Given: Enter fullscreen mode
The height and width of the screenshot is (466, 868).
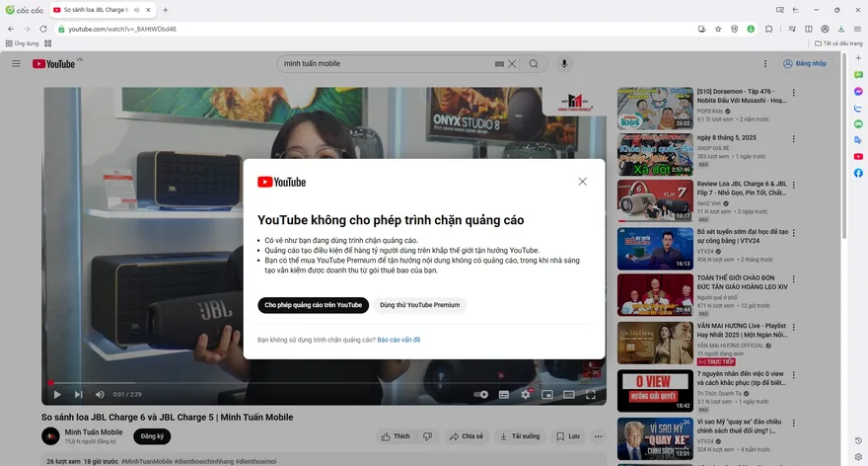Looking at the screenshot, I should (x=591, y=395).
